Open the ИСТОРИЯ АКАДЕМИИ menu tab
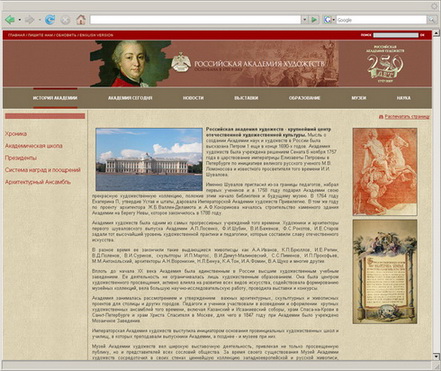This screenshot has width=441, height=371. point(55,98)
